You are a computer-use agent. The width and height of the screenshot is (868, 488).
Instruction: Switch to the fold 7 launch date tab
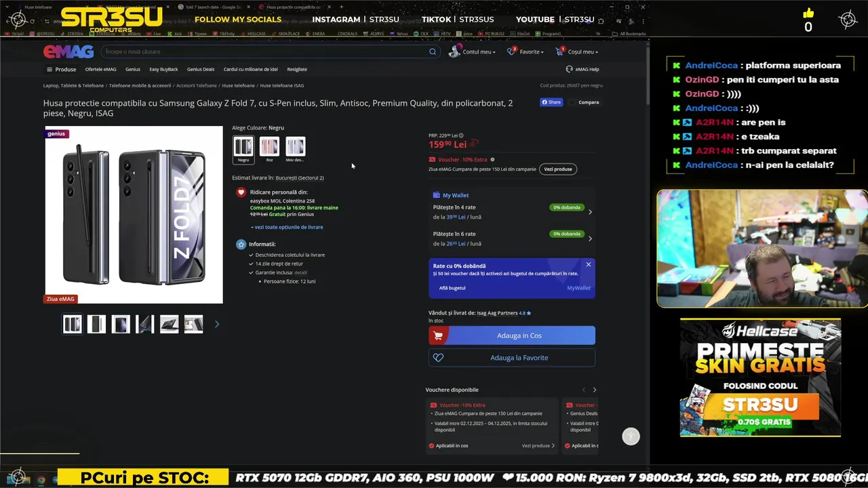(x=214, y=7)
